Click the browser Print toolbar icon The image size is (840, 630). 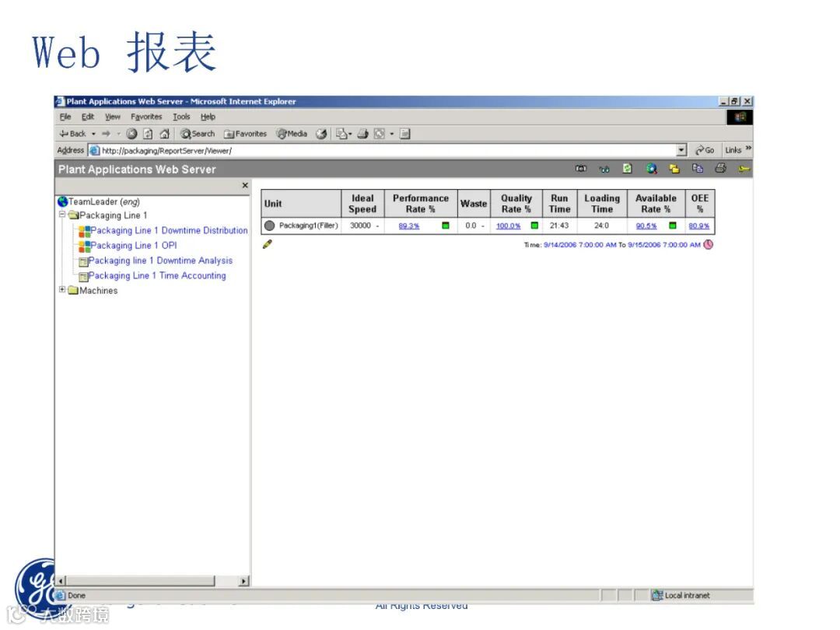[362, 134]
